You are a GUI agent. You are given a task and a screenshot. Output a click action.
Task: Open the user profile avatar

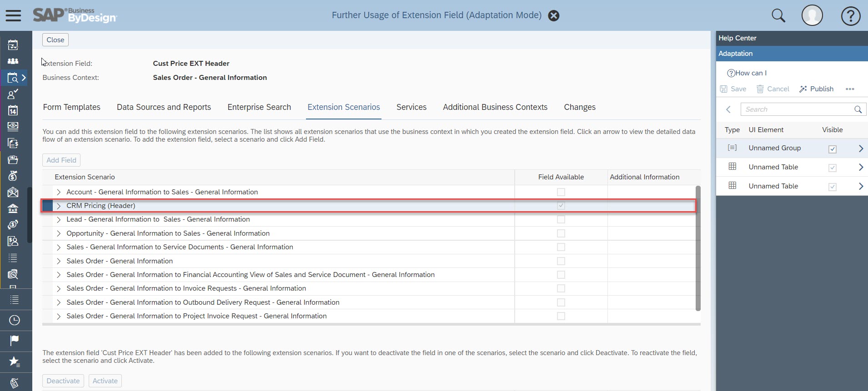(x=812, y=15)
